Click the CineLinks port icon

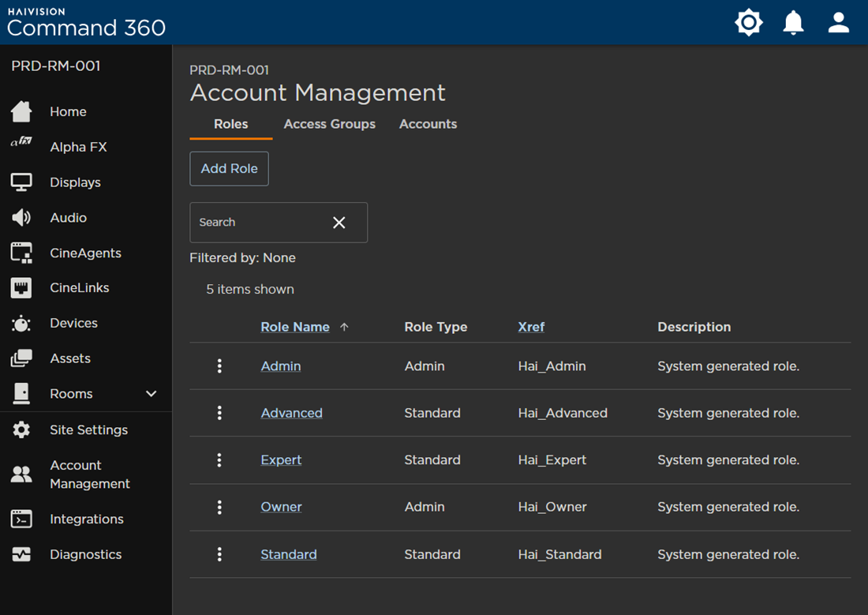(21, 287)
